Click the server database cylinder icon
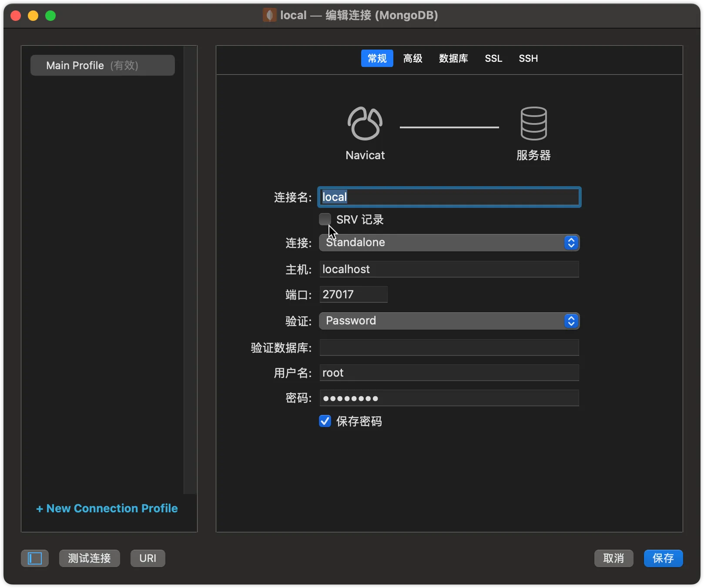Viewport: 704px width, 588px height. click(533, 124)
